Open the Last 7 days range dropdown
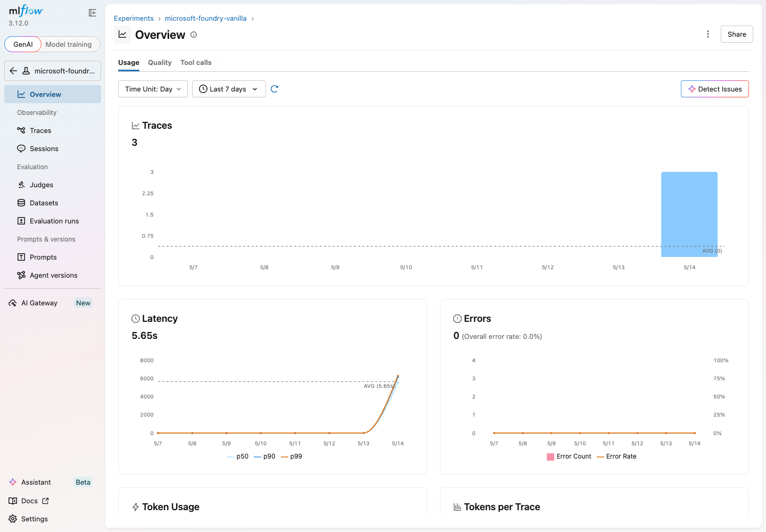The width and height of the screenshot is (766, 532). [x=229, y=89]
